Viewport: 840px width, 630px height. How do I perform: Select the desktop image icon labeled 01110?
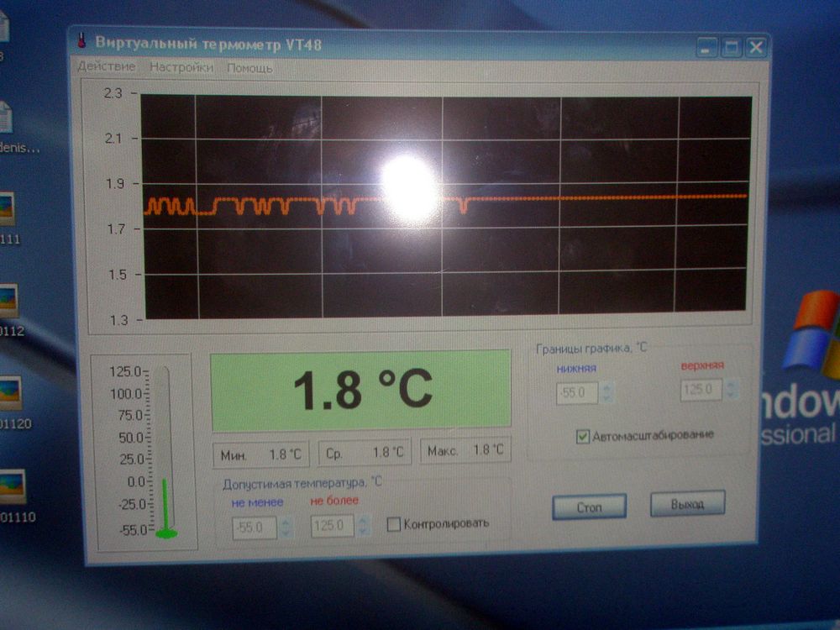tap(10, 486)
